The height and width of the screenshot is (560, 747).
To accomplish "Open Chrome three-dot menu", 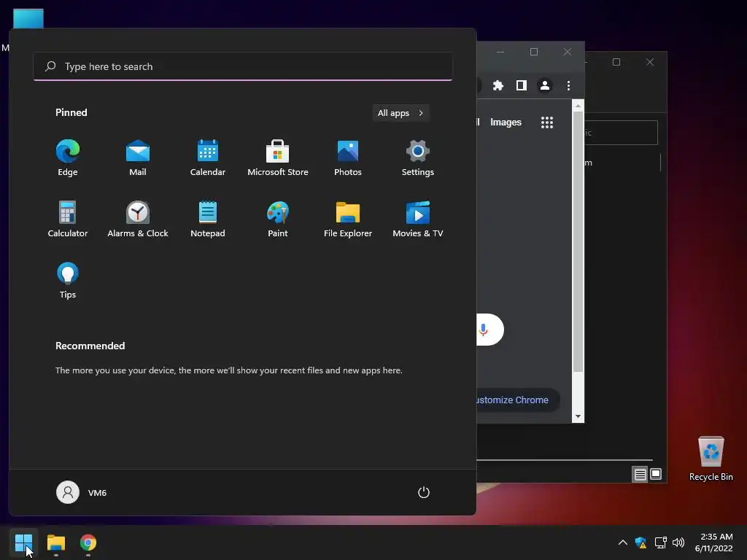I will [x=568, y=85].
